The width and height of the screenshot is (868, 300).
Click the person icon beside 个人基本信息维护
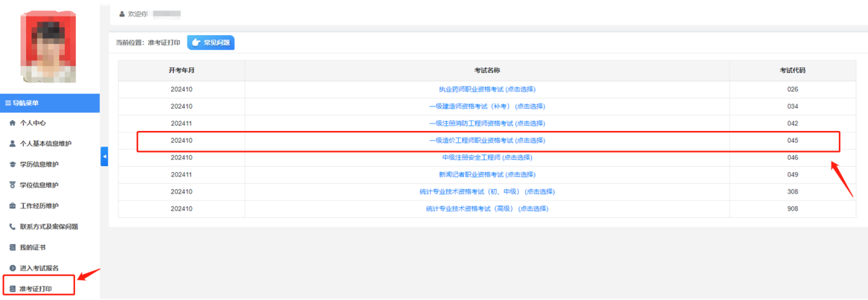[13, 144]
